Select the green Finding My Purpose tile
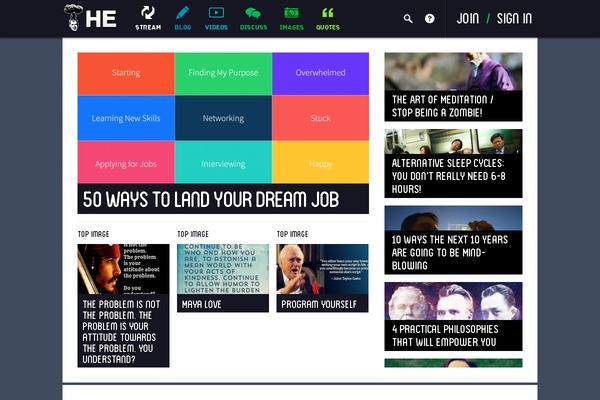This screenshot has height=400, width=600. click(x=223, y=73)
